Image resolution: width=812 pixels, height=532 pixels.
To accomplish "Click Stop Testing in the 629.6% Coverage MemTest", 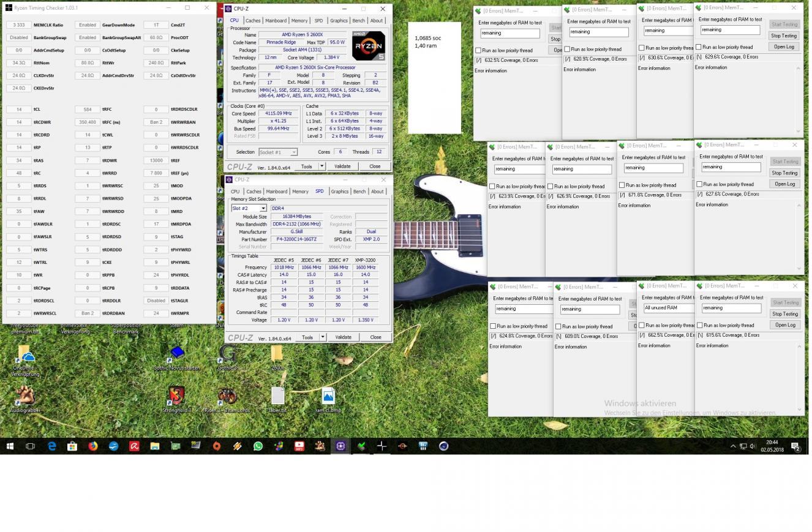I will (784, 36).
